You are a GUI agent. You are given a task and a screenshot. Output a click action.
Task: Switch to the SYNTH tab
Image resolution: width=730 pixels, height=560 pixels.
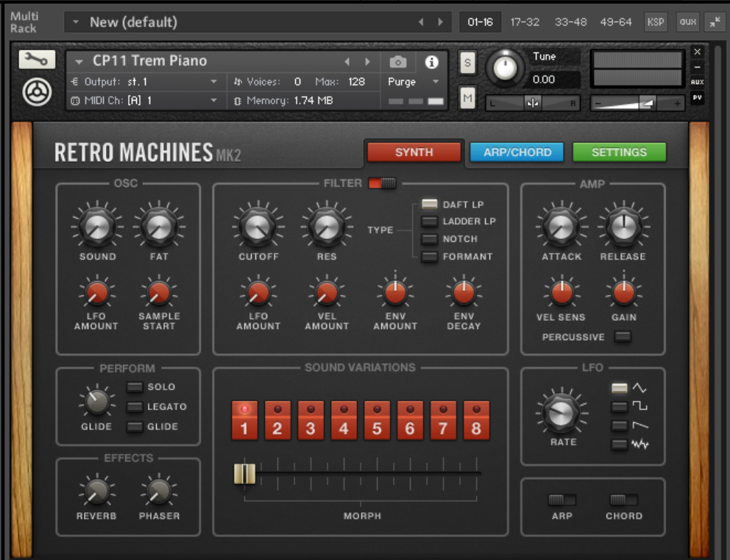click(414, 152)
